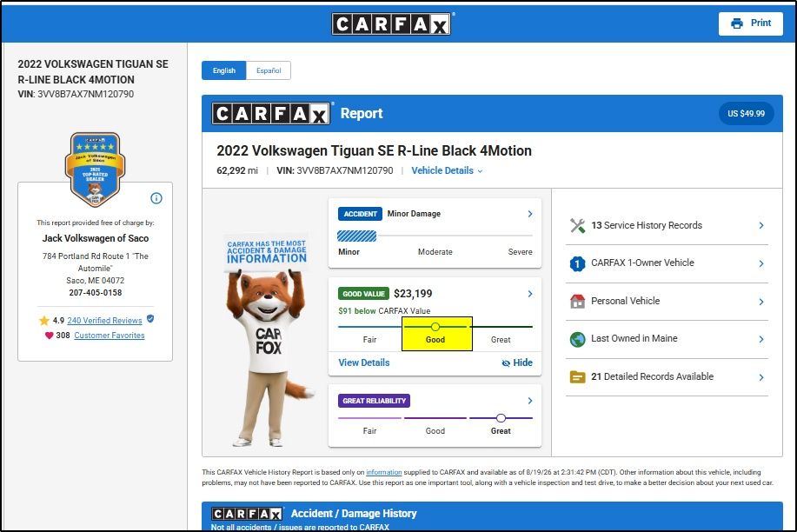Screen dimensions: 797x532
Task: Open the info circle icon on dealer card
Action: point(156,198)
